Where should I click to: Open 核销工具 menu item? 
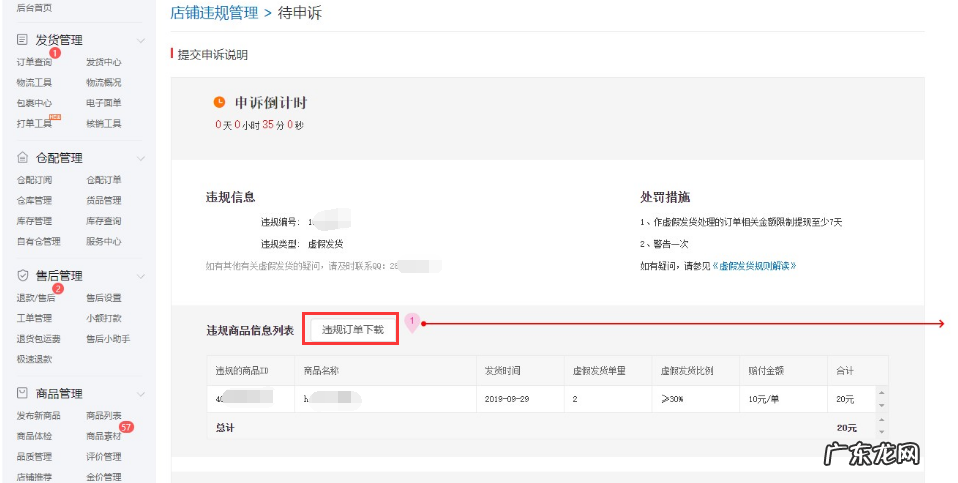pyautogui.click(x=104, y=123)
